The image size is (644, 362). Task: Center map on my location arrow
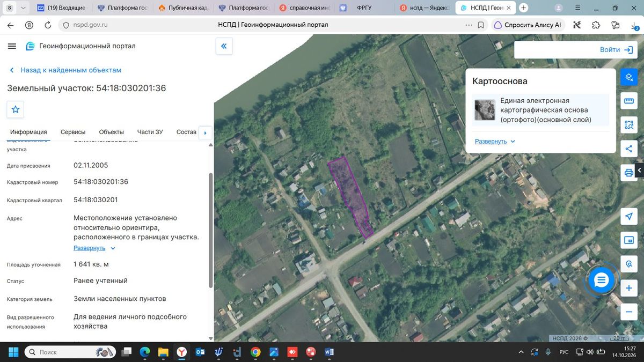pos(629,216)
